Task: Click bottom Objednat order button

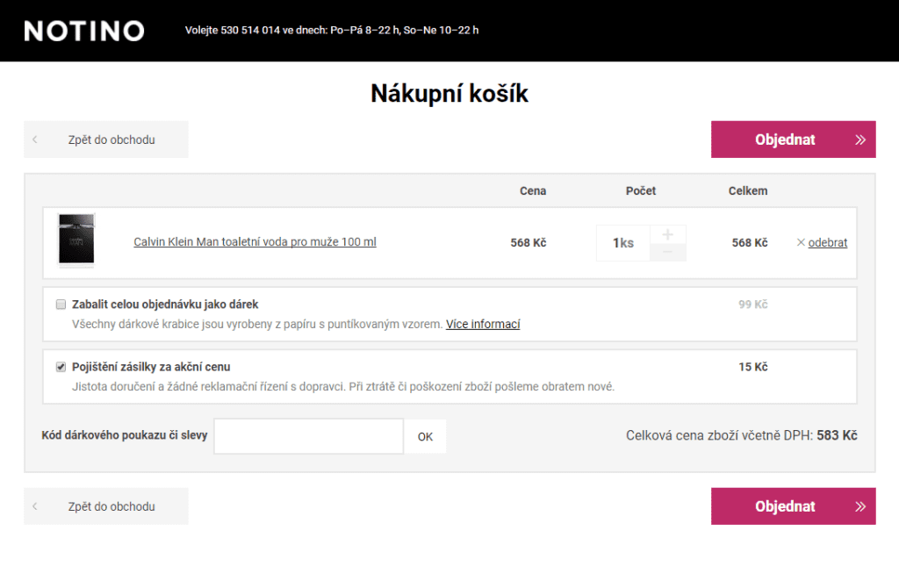Action: tap(793, 506)
